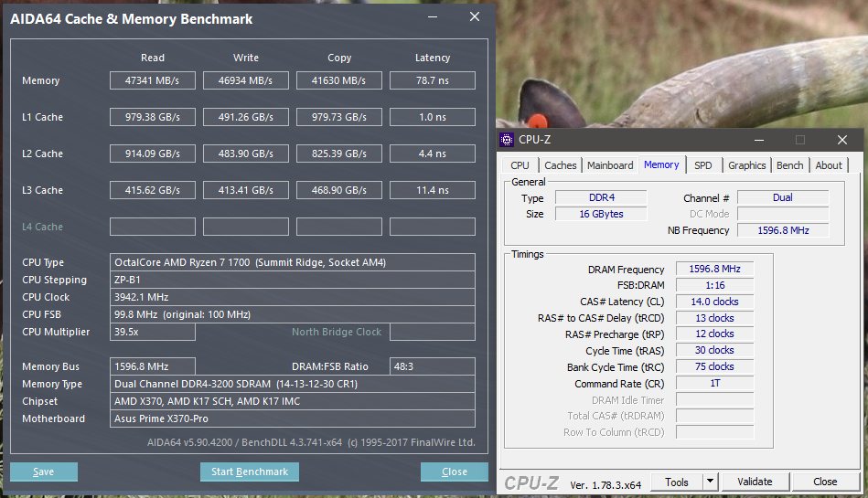Image resolution: width=868 pixels, height=498 pixels.
Task: Click the CPU Type field OctalCore AMD Ryzen
Action: [x=293, y=262]
